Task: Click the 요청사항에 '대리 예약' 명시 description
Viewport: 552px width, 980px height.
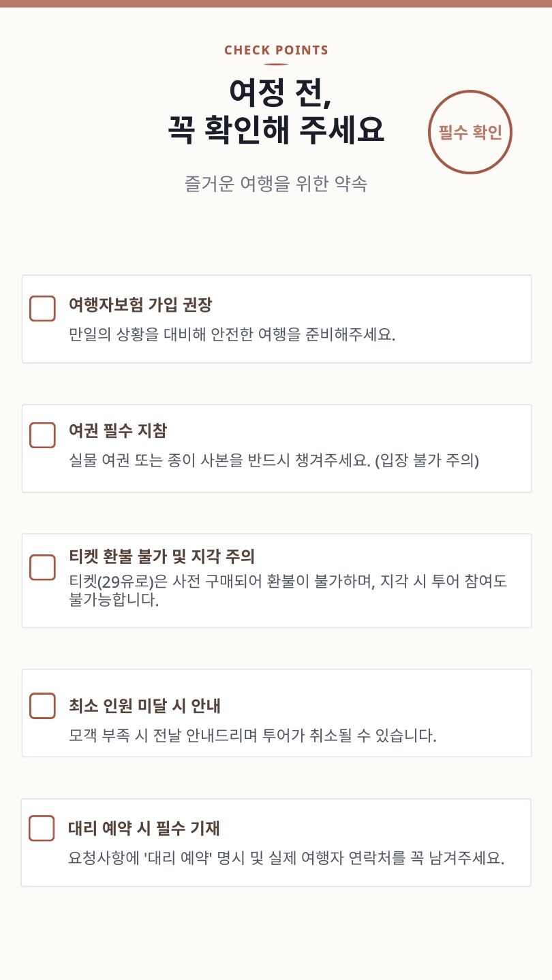Action: click(286, 858)
